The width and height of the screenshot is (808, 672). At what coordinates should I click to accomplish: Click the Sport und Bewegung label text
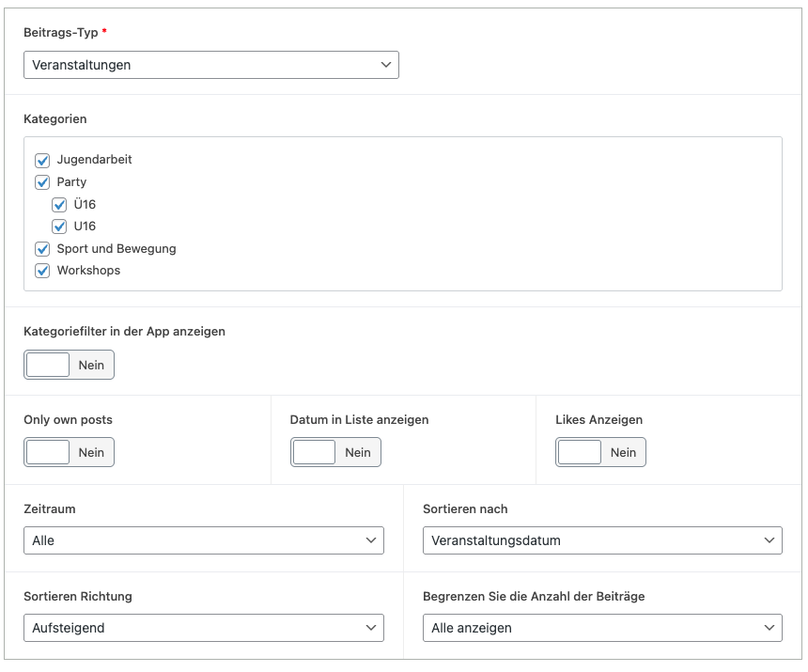point(117,249)
